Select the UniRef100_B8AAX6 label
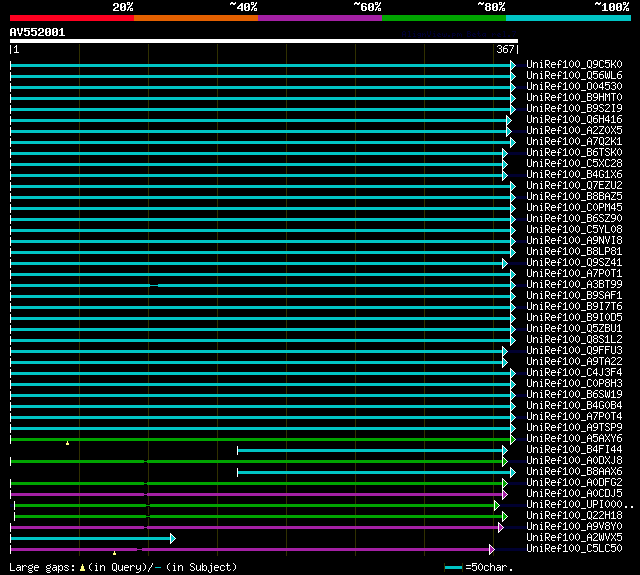Image resolution: width=640 pixels, height=575 pixels. (574, 472)
